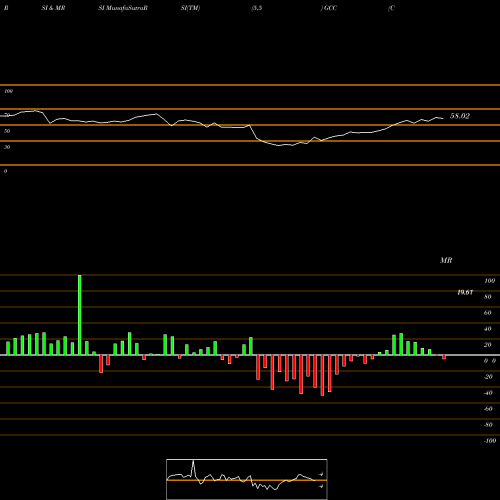
Task: Click the "(5,5" header text
Action: click(257, 8)
